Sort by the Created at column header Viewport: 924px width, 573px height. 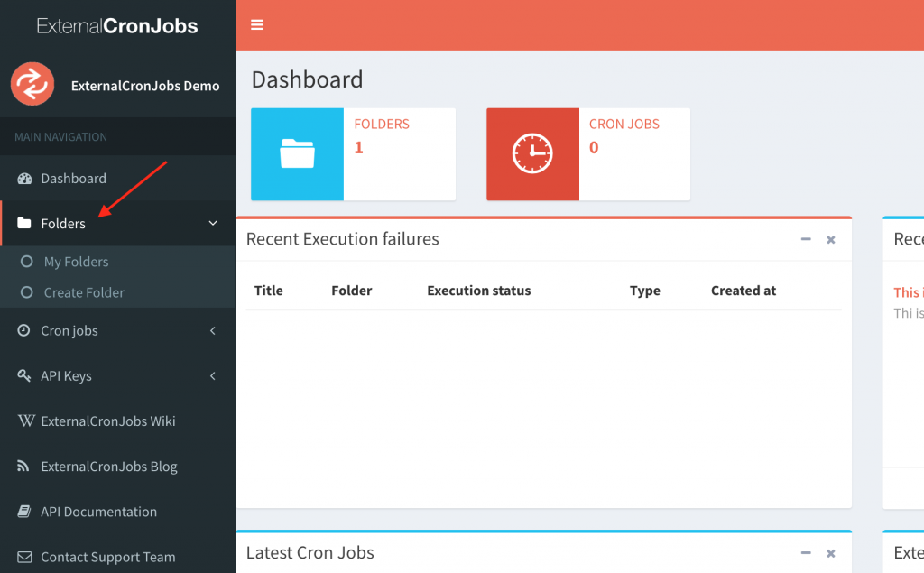(744, 290)
